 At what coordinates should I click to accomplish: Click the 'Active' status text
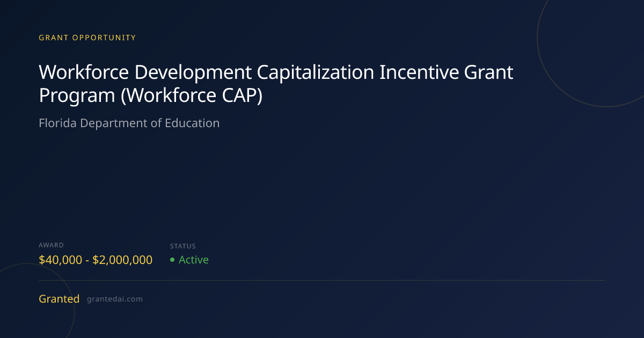[x=194, y=260]
